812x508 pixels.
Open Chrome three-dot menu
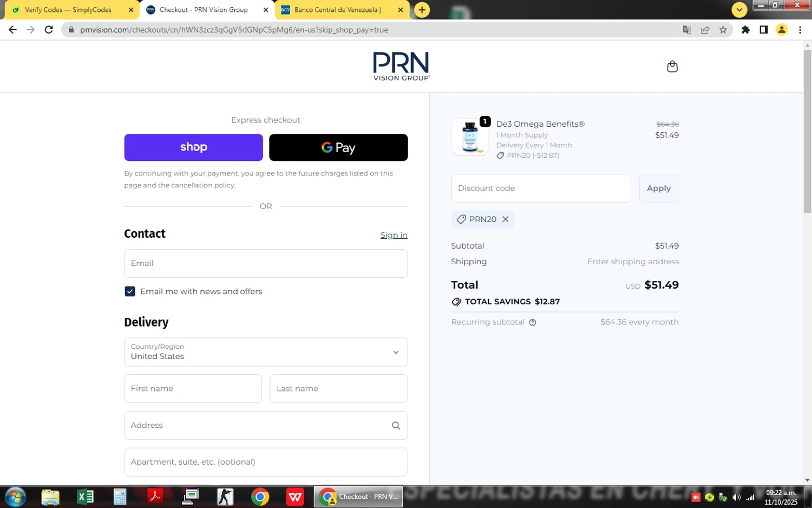pos(800,30)
